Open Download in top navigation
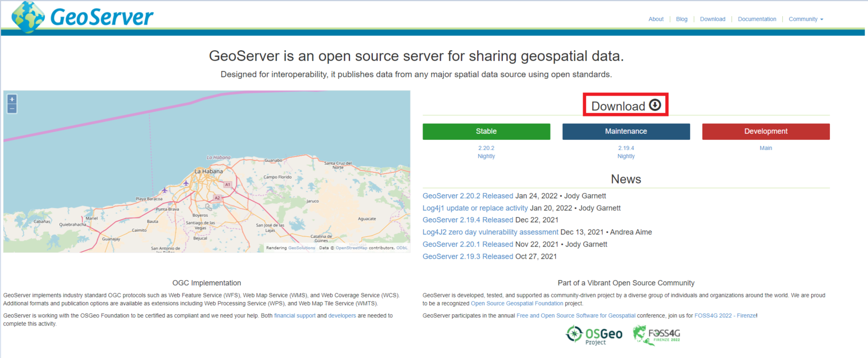The width and height of the screenshot is (868, 358). 713,19
